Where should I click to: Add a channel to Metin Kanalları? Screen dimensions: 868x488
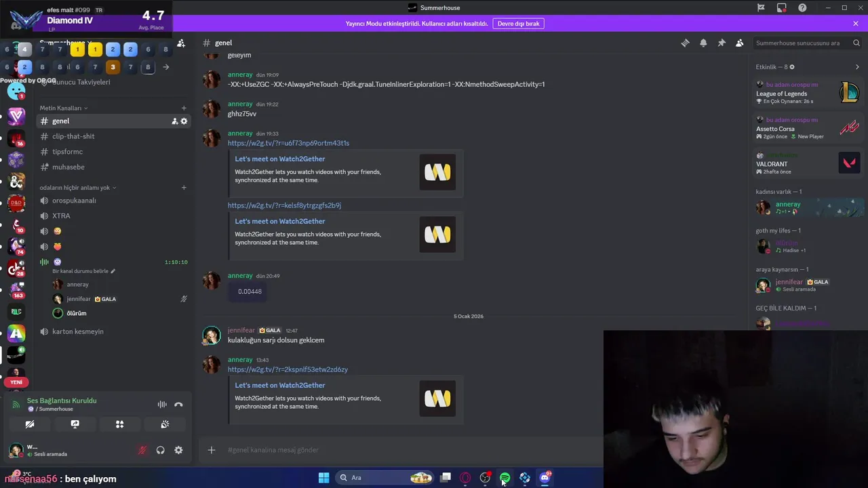[x=184, y=108]
